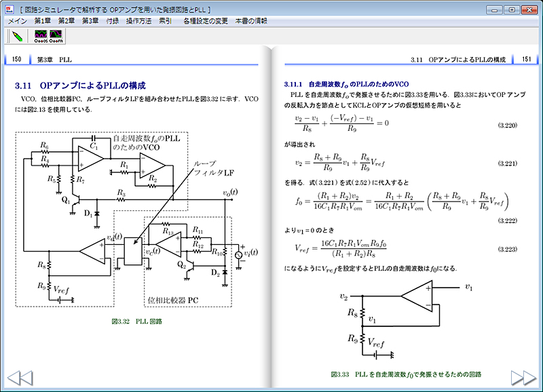Screen dimensions: 543x392
Task: Click the right page header 3.11 OPアンプによるPLLの構成
Action: (x=457, y=60)
